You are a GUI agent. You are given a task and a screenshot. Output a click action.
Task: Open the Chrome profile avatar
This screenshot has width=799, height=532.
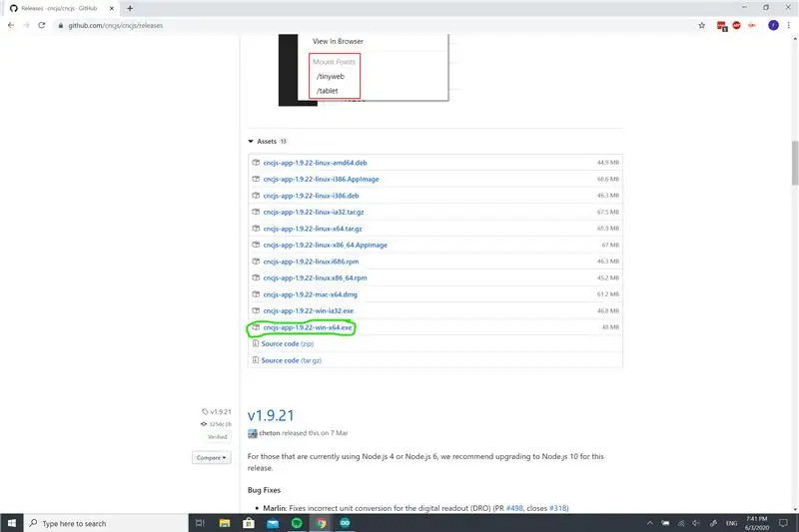click(x=773, y=26)
